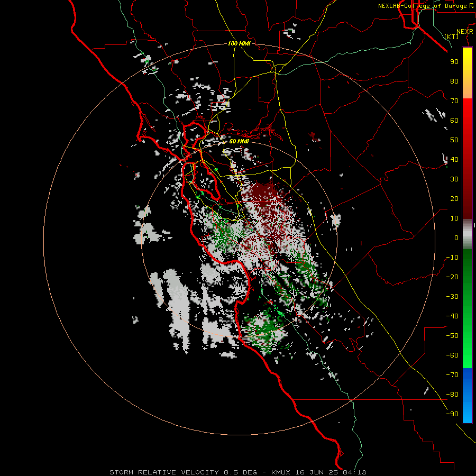Click the 80 value on the velocity scale
The image size is (476, 476).
pyautogui.click(x=454, y=81)
